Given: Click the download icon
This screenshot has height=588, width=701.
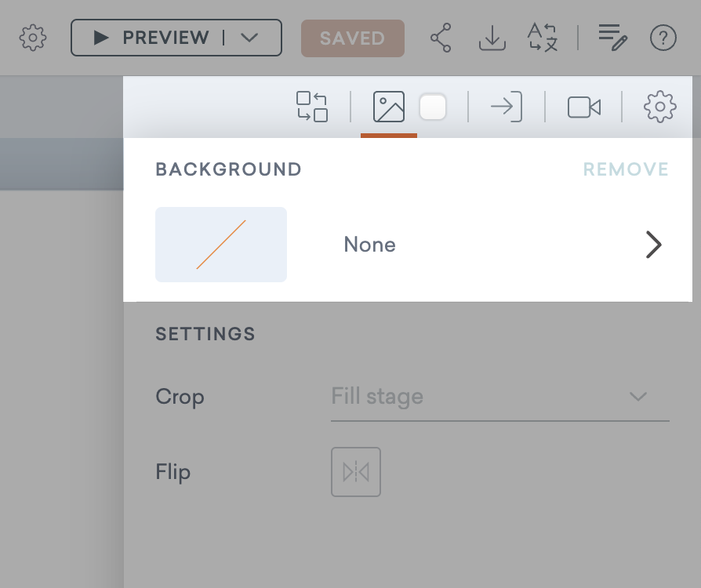Looking at the screenshot, I should (x=492, y=38).
